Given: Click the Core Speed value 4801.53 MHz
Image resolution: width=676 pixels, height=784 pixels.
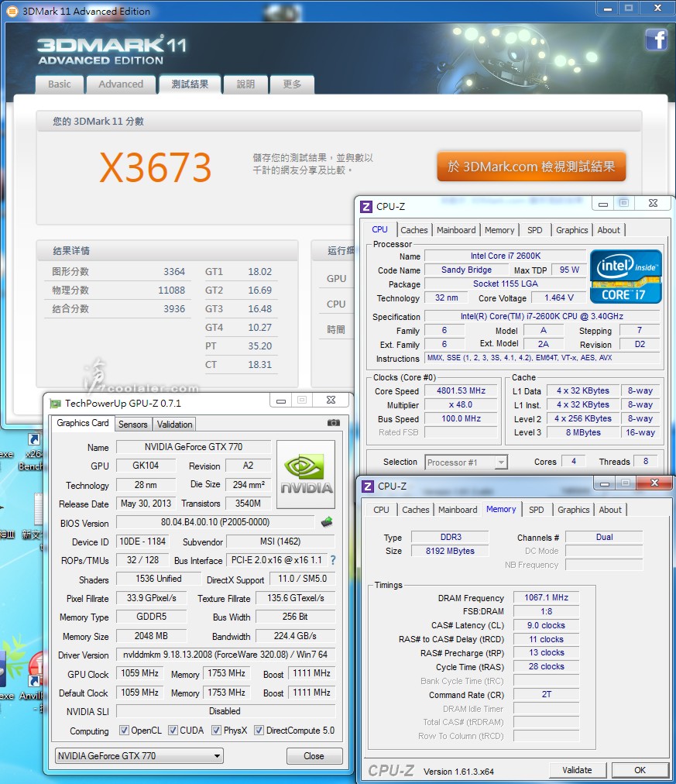Looking at the screenshot, I should [461, 390].
